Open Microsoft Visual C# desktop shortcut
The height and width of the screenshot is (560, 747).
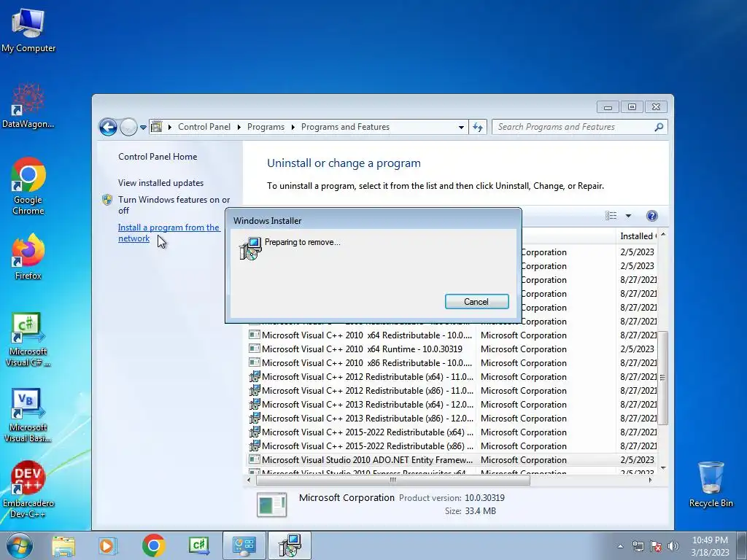point(28,340)
